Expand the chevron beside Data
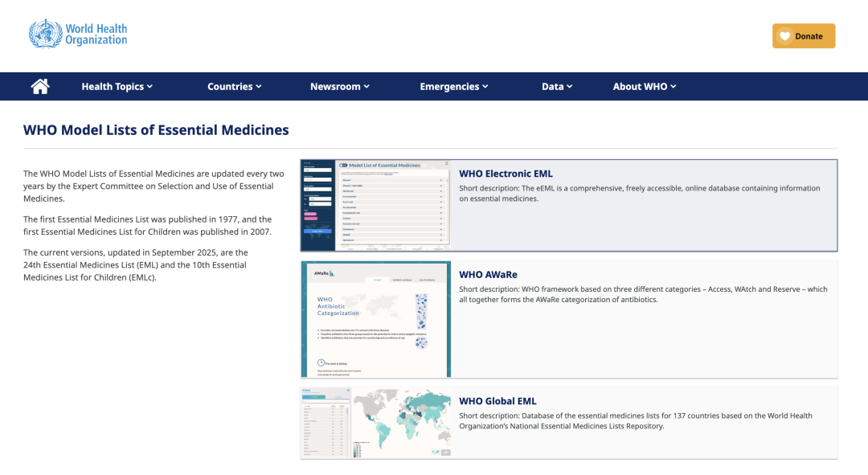This screenshot has width=868, height=475. point(570,87)
